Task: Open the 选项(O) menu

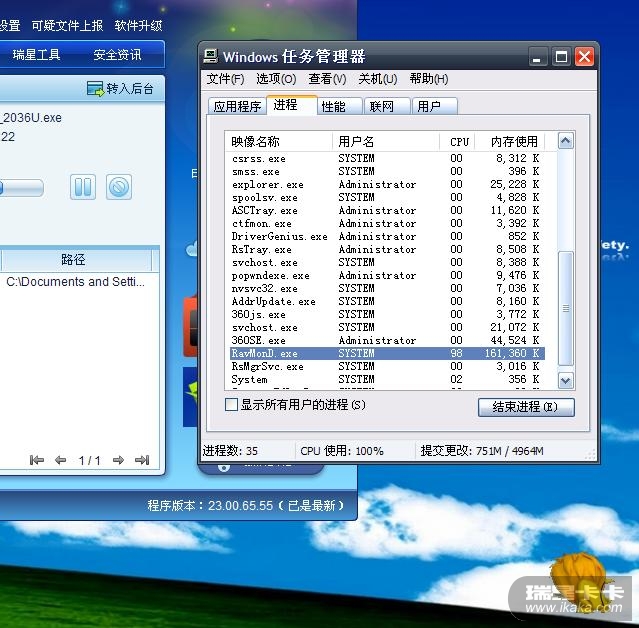Action: [x=276, y=79]
